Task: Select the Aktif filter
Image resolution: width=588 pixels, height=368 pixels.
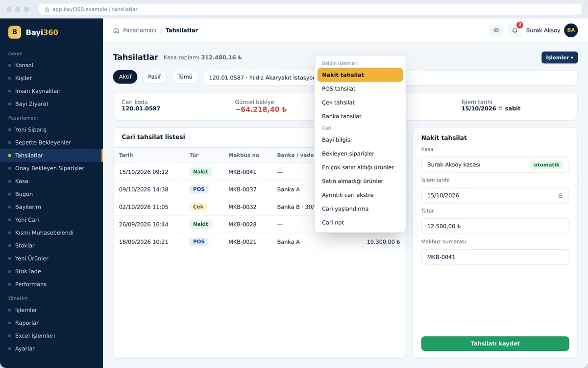Action: pos(125,77)
